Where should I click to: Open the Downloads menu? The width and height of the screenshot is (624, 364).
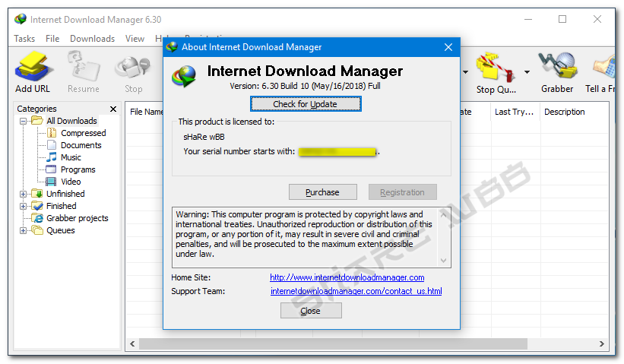(92, 39)
